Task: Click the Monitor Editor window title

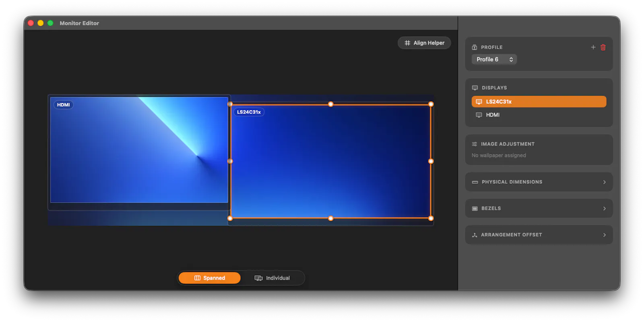Action: 79,23
